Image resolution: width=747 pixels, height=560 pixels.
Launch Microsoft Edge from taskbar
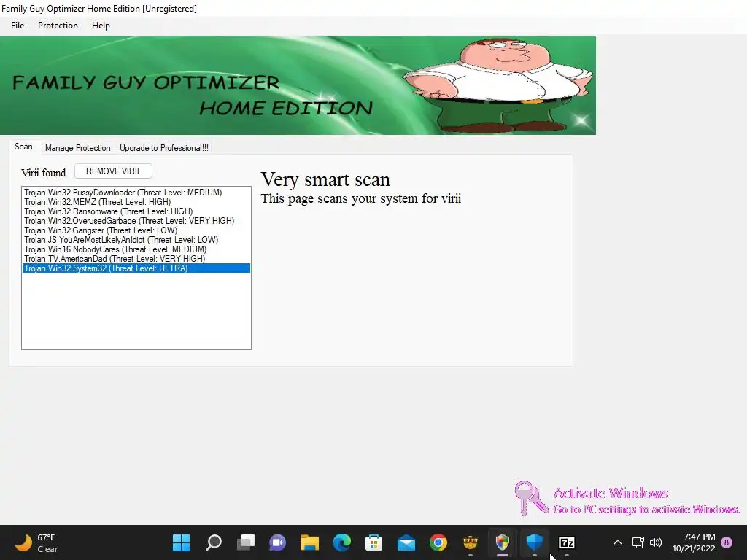[x=341, y=542]
